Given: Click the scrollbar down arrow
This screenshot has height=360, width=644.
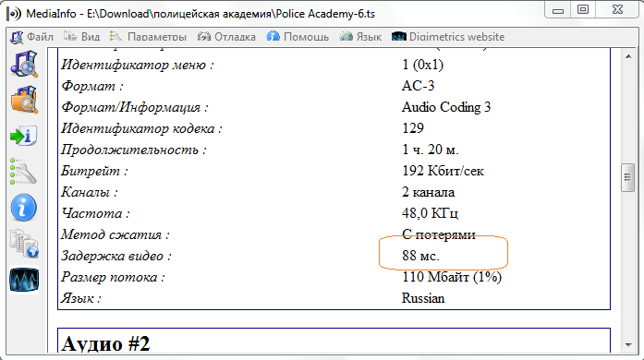Looking at the screenshot, I should (628, 345).
